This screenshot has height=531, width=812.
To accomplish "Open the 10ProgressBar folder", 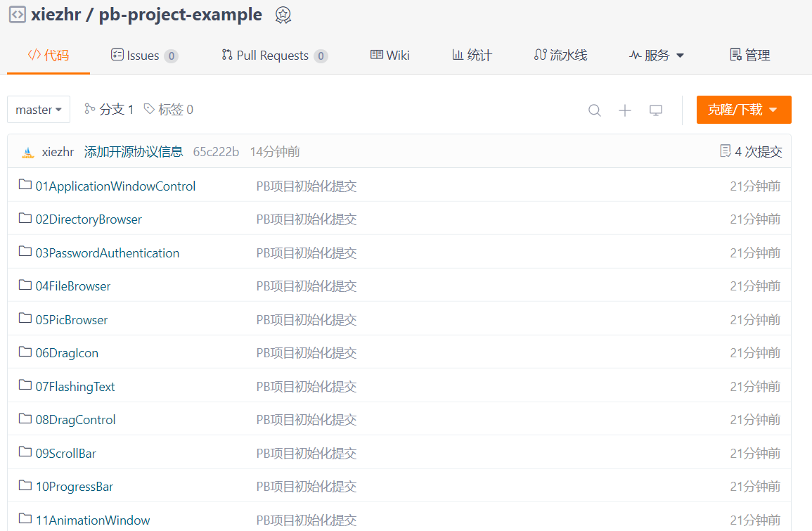I will pyautogui.click(x=74, y=487).
